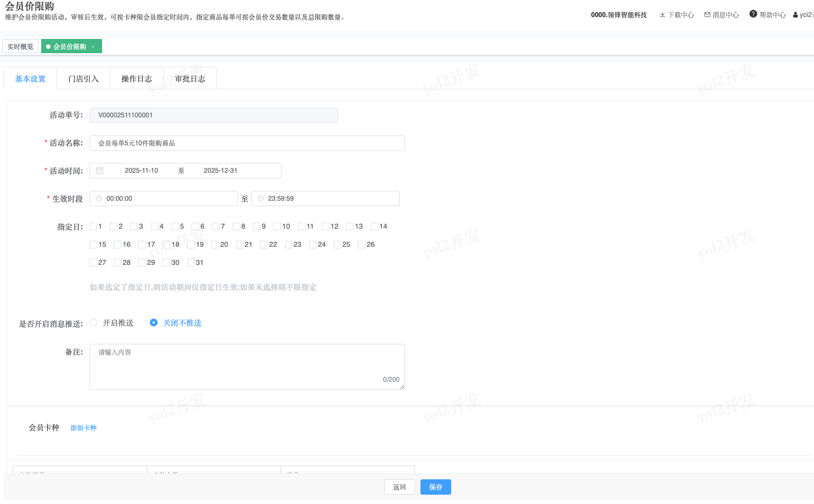Open the 00:00:00 start time picker
The height and width of the screenshot is (504, 814).
165,199
